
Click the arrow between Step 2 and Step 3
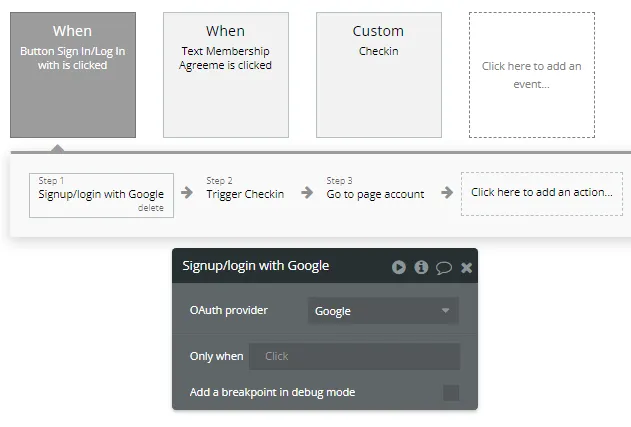pos(307,193)
